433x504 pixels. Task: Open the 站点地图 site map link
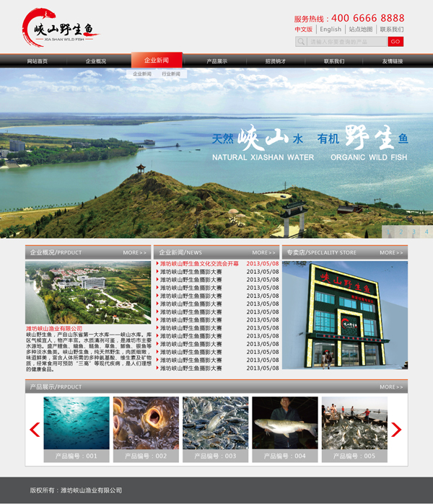pyautogui.click(x=361, y=30)
